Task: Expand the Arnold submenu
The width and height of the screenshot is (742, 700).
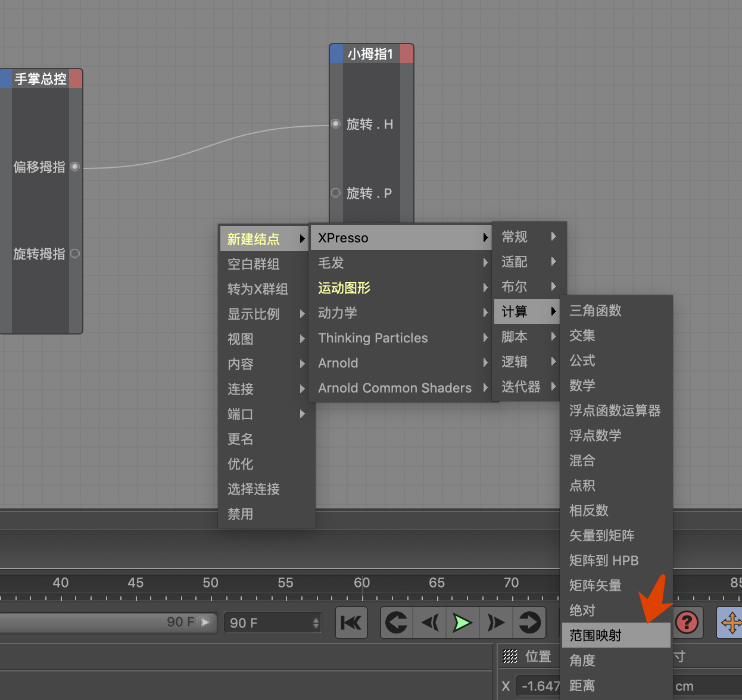Action: point(401,362)
